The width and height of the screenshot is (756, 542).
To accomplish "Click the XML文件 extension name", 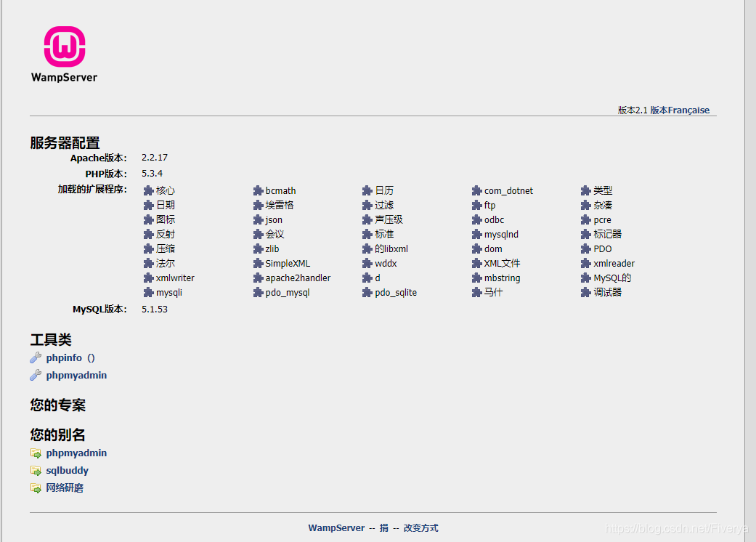I will click(x=503, y=263).
